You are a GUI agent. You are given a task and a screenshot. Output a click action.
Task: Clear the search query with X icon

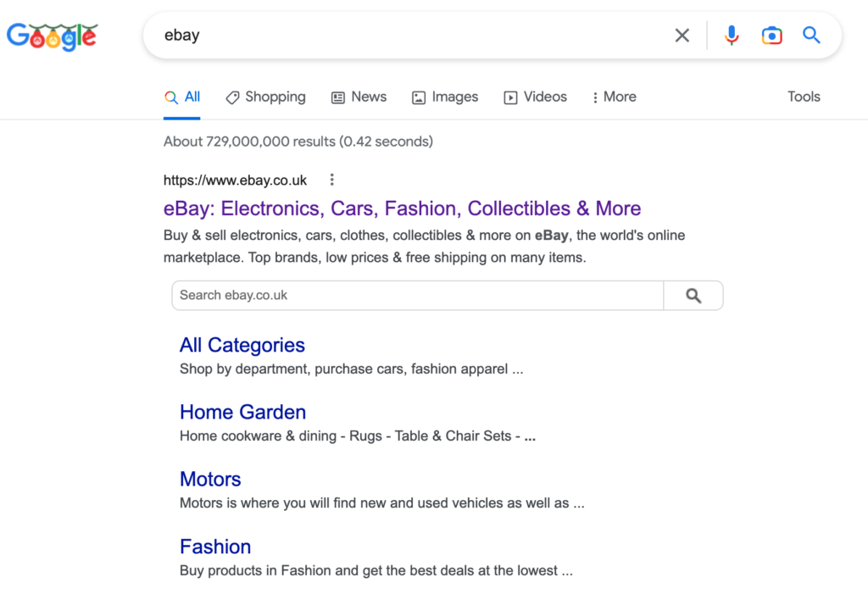[x=682, y=36]
